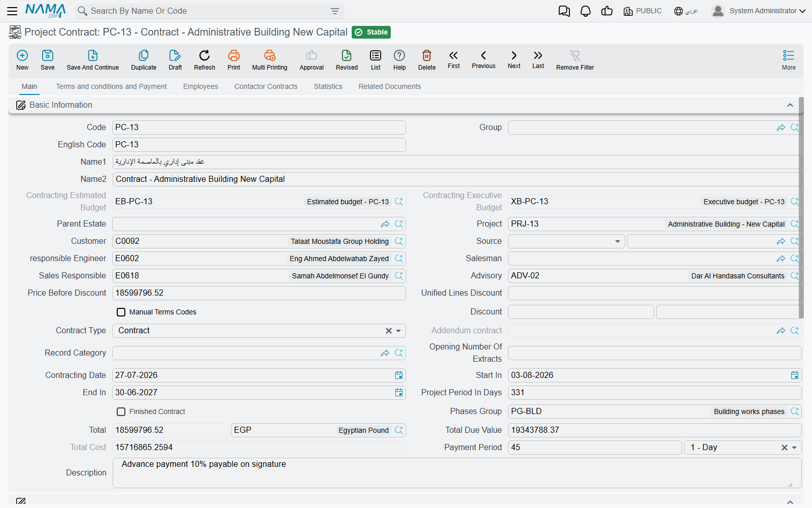Open the Statistics tab
The height and width of the screenshot is (508, 812).
point(328,86)
